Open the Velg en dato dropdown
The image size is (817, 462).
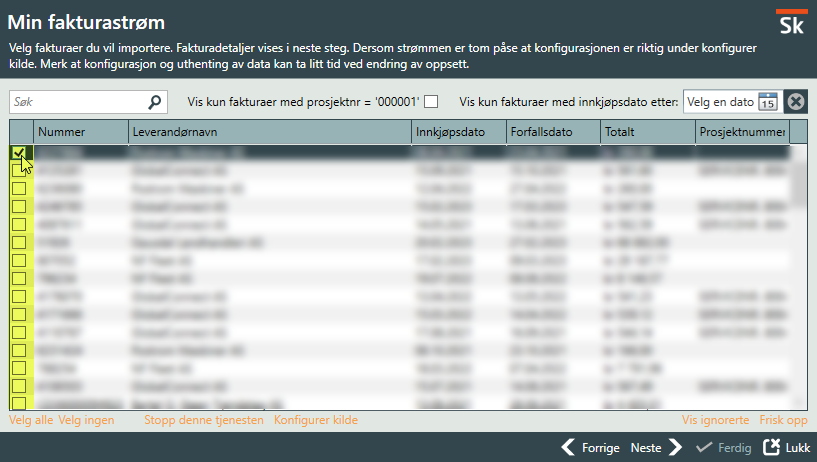720,102
